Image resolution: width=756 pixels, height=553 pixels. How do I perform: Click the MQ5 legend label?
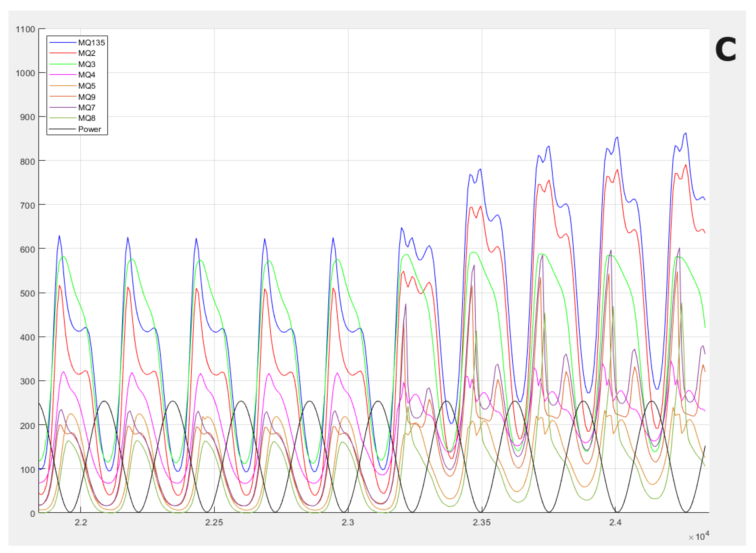pos(87,86)
